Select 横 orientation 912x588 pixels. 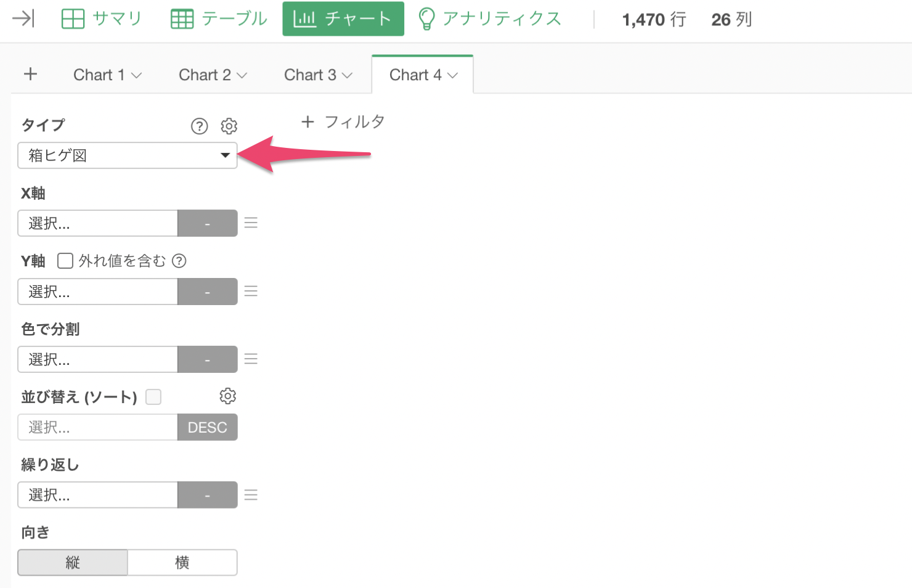click(x=182, y=563)
